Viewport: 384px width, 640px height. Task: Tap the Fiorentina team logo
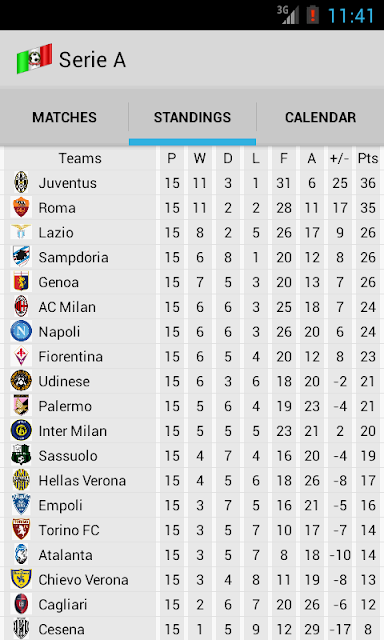[21, 356]
